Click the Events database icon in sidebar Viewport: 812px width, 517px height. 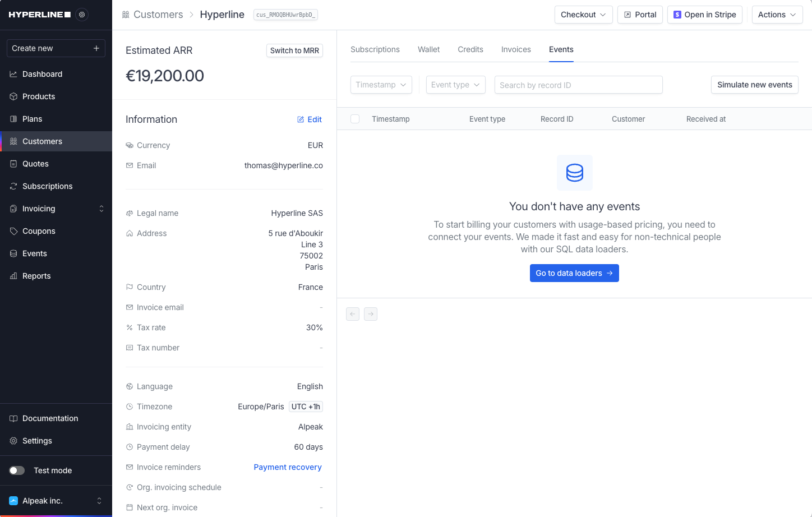pyautogui.click(x=13, y=253)
